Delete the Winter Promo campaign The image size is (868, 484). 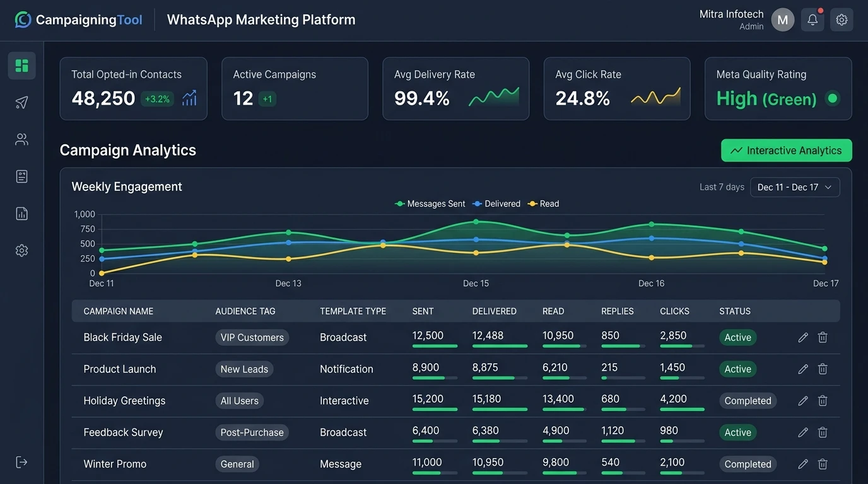pyautogui.click(x=823, y=464)
